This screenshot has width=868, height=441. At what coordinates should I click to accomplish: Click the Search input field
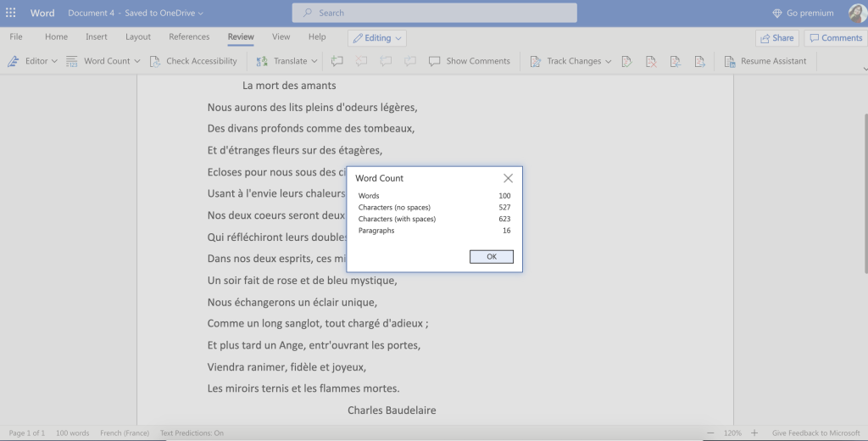pyautogui.click(x=435, y=13)
